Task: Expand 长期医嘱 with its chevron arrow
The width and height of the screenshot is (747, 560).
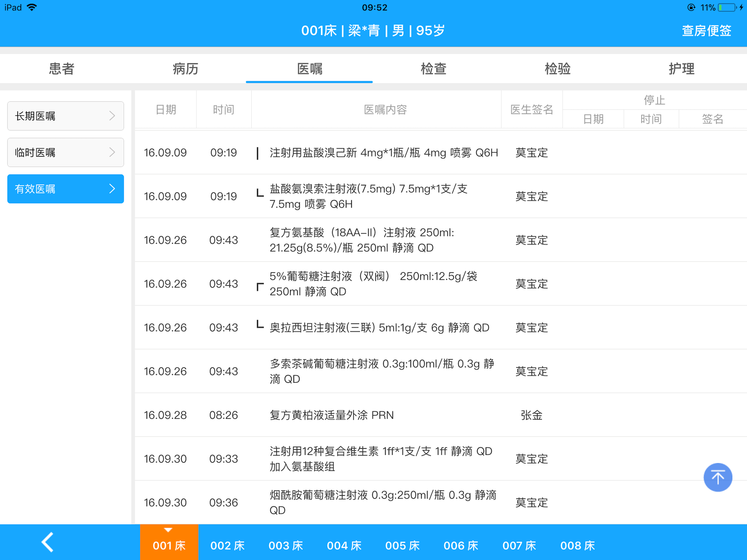Action: tap(112, 116)
